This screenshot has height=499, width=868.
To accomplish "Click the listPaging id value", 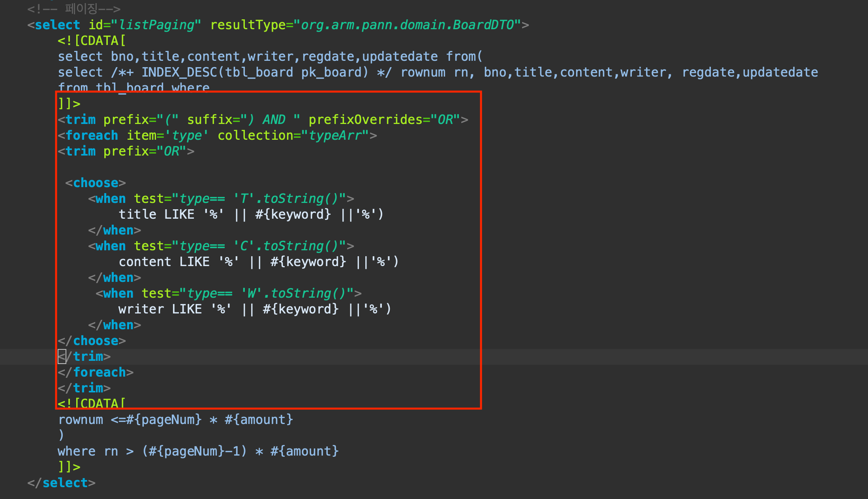I will tap(156, 25).
